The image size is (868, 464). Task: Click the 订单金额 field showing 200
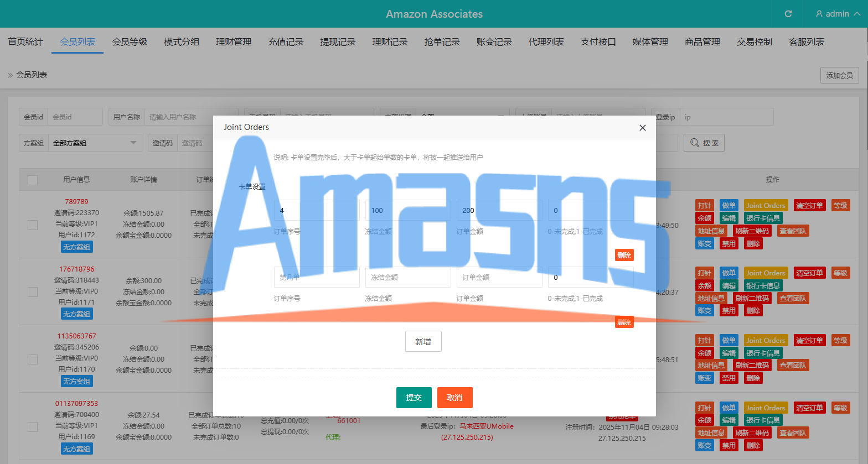(x=499, y=210)
